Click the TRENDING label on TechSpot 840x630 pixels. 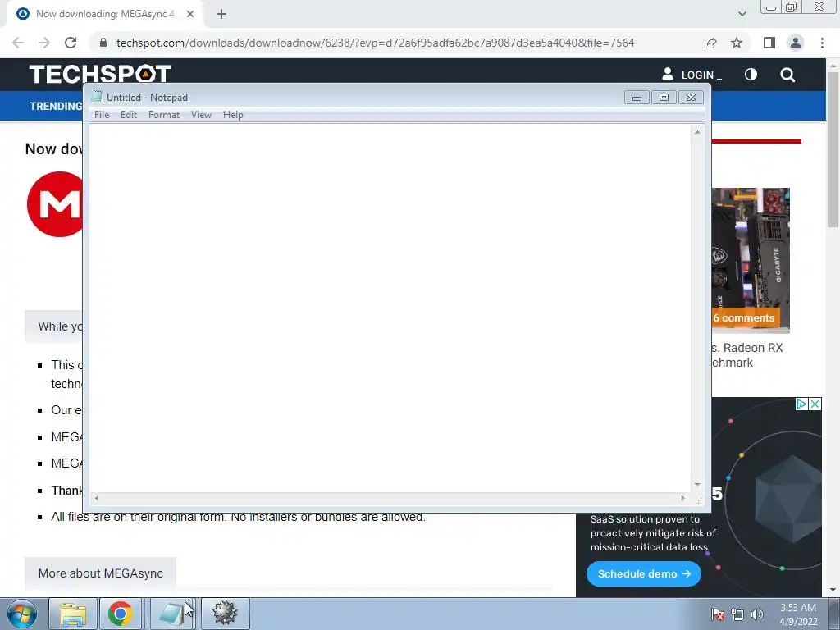[x=56, y=106]
